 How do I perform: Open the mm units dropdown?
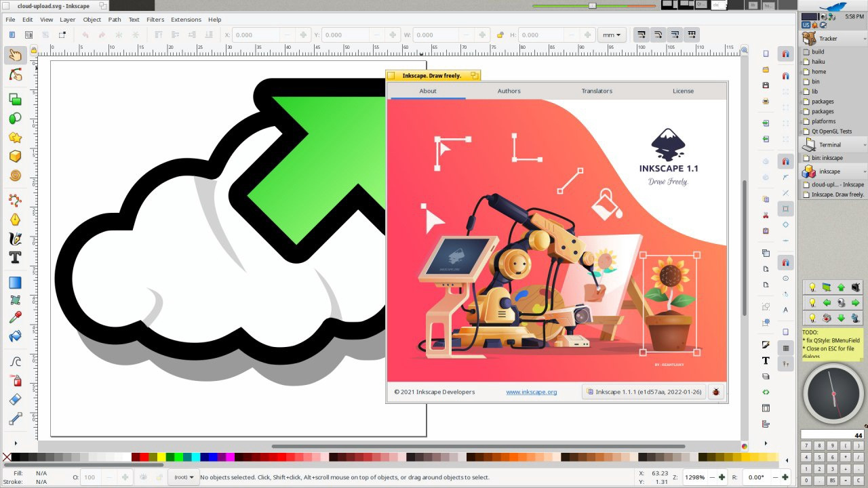tap(612, 35)
